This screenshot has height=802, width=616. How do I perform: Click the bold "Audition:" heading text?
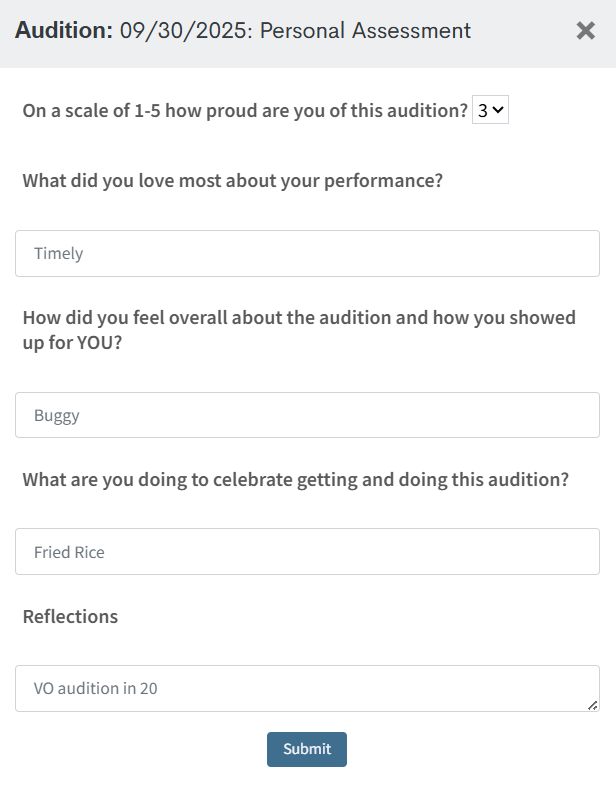click(63, 31)
